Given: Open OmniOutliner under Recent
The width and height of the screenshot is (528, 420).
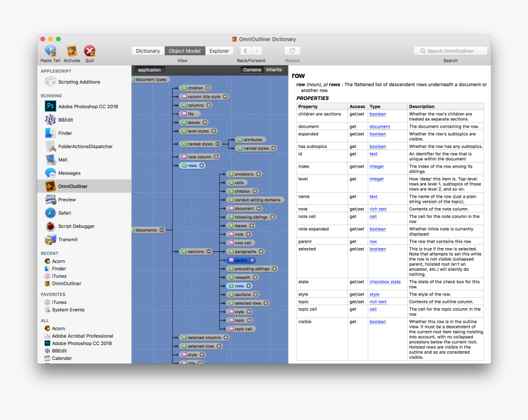Looking at the screenshot, I should pyautogui.click(x=66, y=284).
